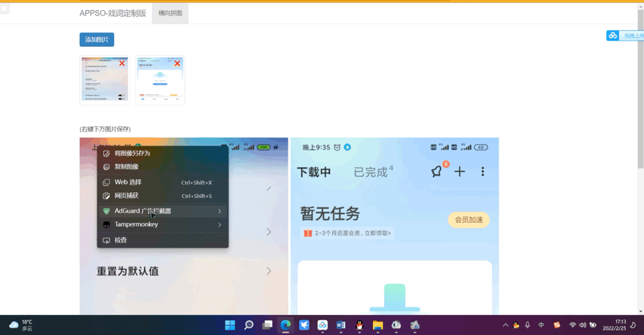Click the 中 input method indicator

point(541,325)
